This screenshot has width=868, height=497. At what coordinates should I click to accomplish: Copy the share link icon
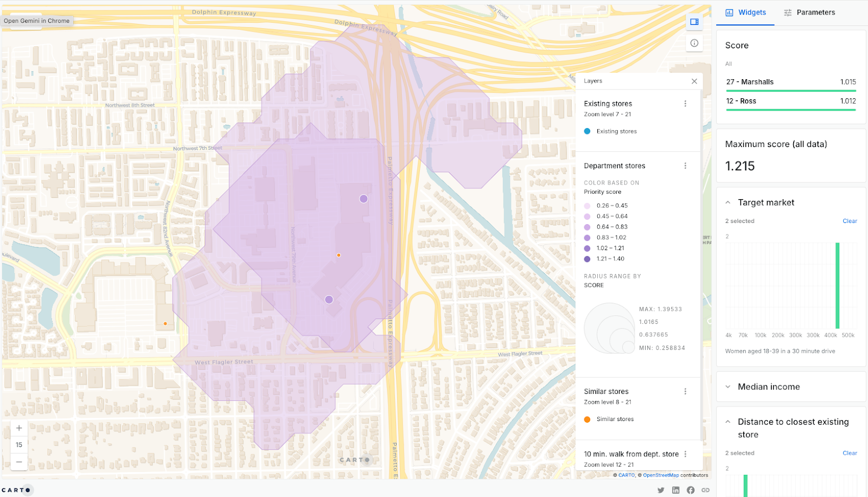pyautogui.click(x=705, y=490)
